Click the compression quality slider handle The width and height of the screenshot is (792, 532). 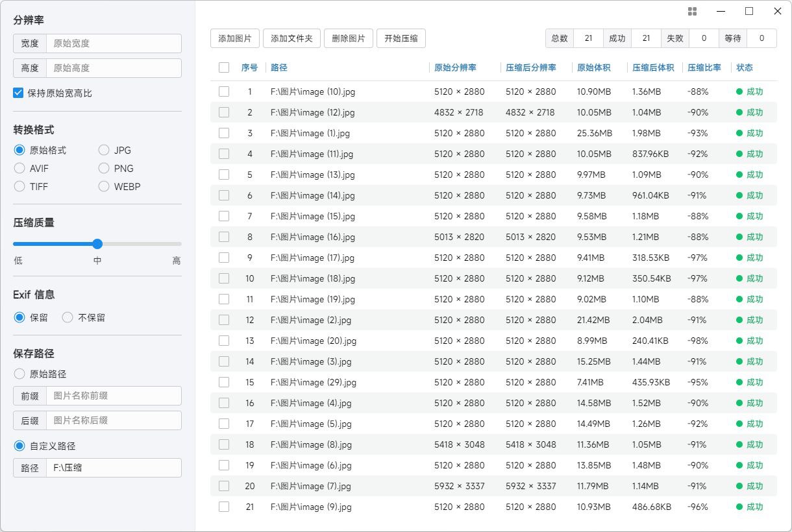point(97,244)
